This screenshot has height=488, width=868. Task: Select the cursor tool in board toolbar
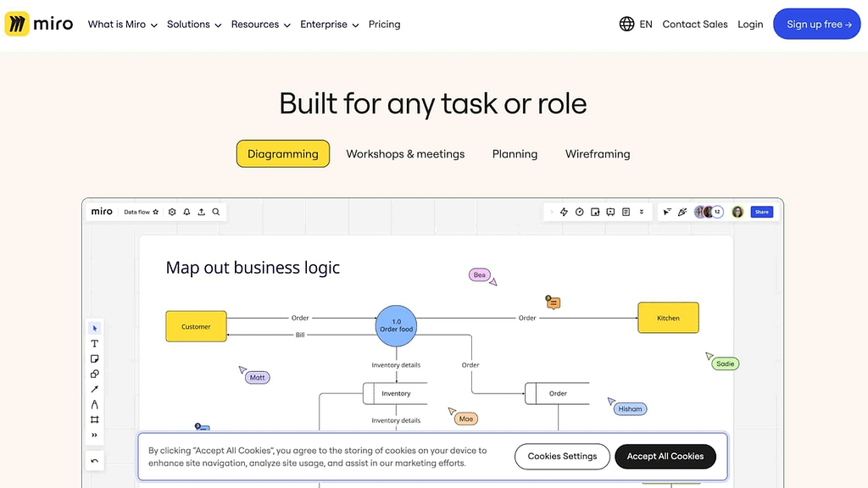point(95,328)
